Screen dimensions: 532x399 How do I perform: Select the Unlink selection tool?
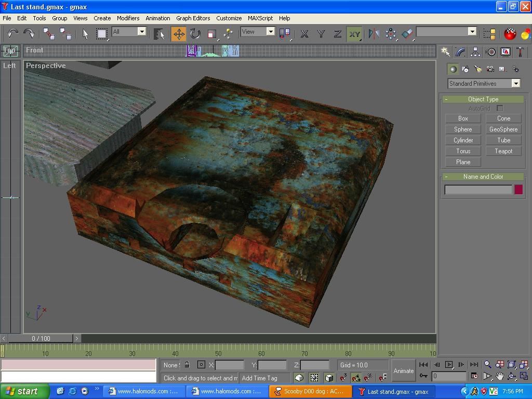(x=65, y=34)
